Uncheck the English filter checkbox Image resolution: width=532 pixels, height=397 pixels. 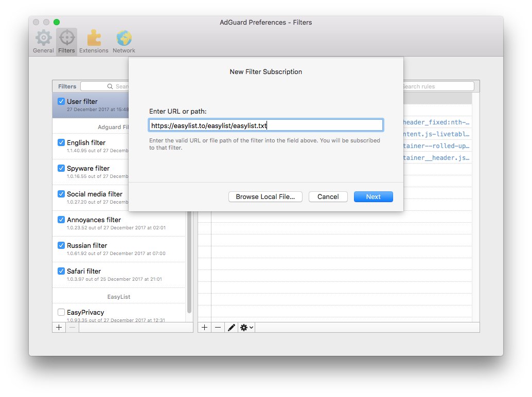point(61,142)
